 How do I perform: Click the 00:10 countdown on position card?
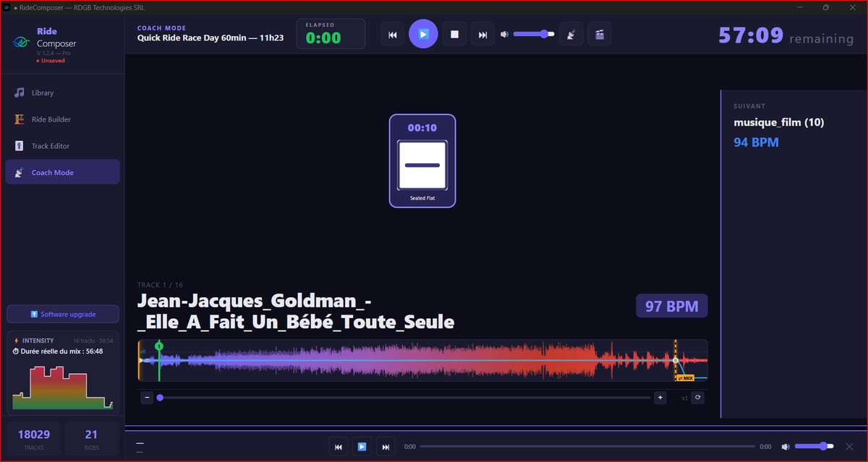(x=422, y=128)
